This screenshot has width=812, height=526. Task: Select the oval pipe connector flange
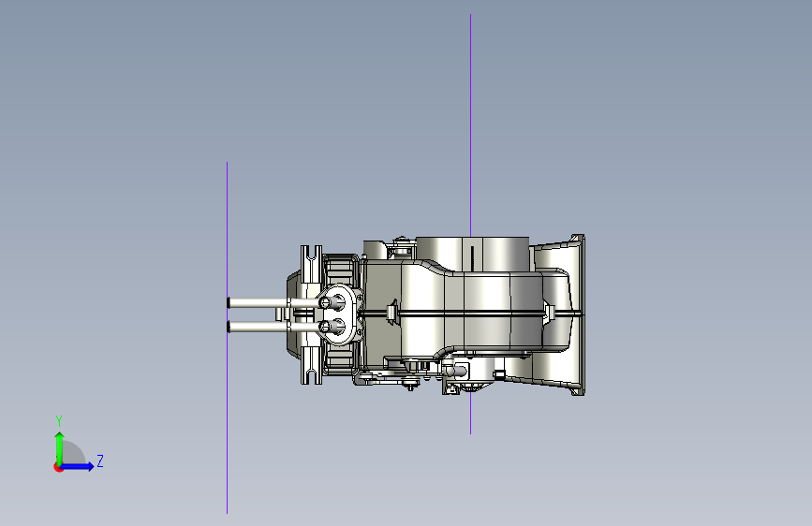point(339,314)
